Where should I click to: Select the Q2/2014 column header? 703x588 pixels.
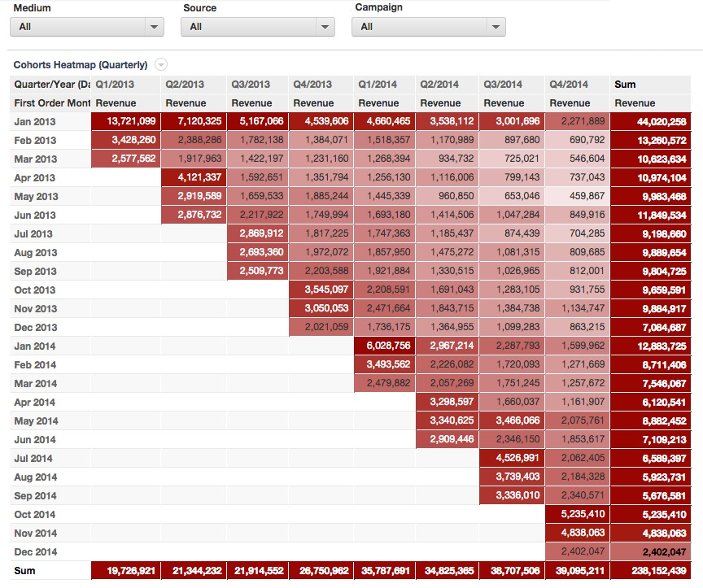coord(447,85)
